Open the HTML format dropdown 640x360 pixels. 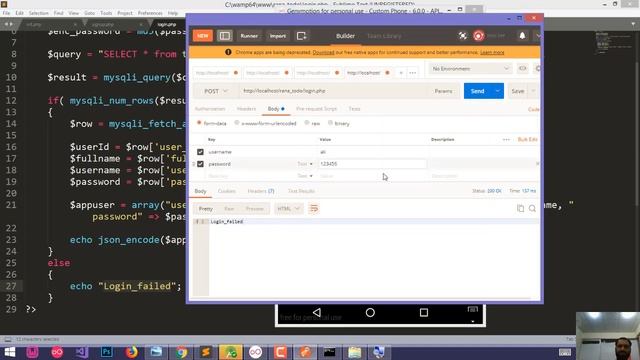point(288,209)
